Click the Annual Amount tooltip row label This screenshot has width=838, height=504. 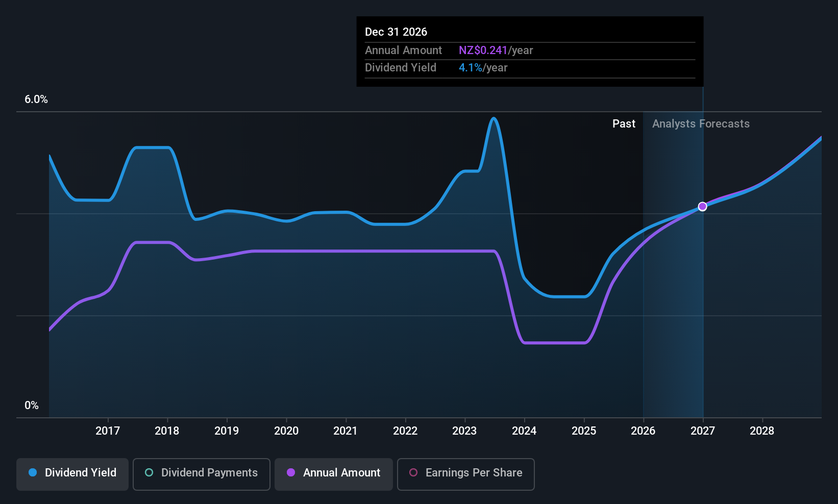coord(403,50)
